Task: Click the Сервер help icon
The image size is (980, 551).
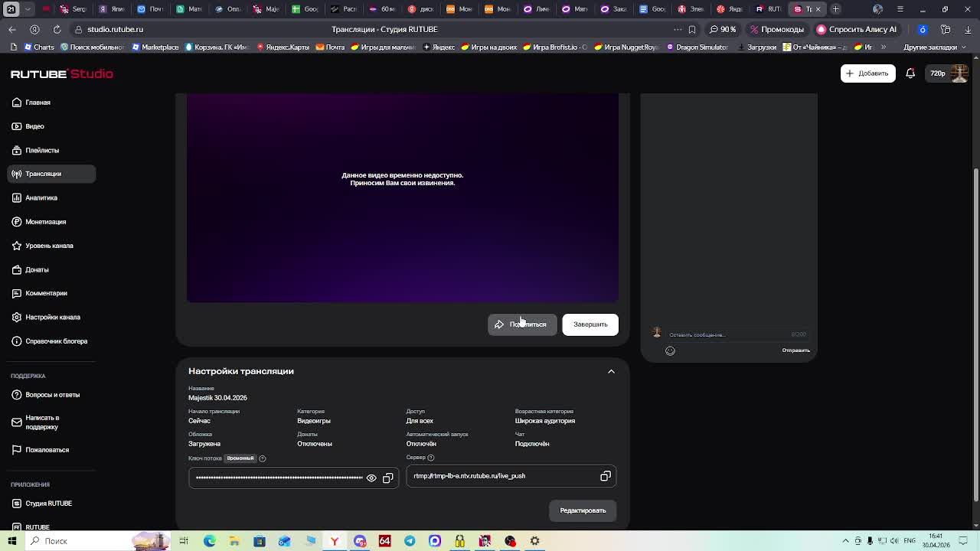Action: pyautogui.click(x=430, y=458)
